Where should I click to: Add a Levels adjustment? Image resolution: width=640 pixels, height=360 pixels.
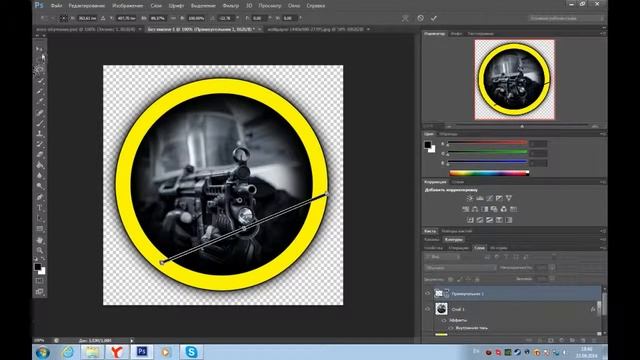point(480,198)
